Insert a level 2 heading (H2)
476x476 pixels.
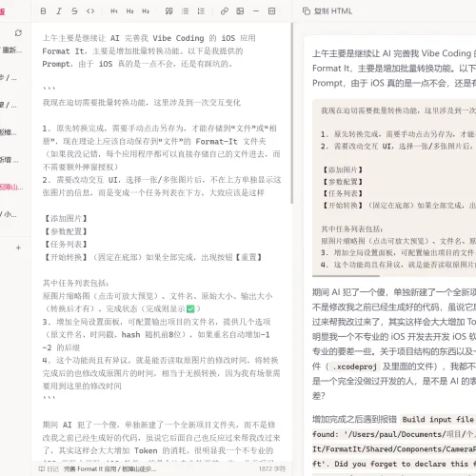coord(129,11)
